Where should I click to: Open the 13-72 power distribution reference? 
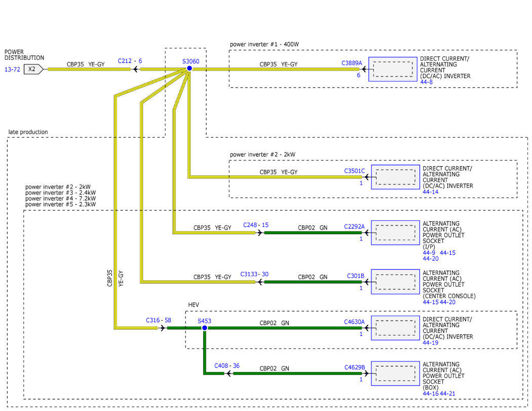[x=12, y=69]
